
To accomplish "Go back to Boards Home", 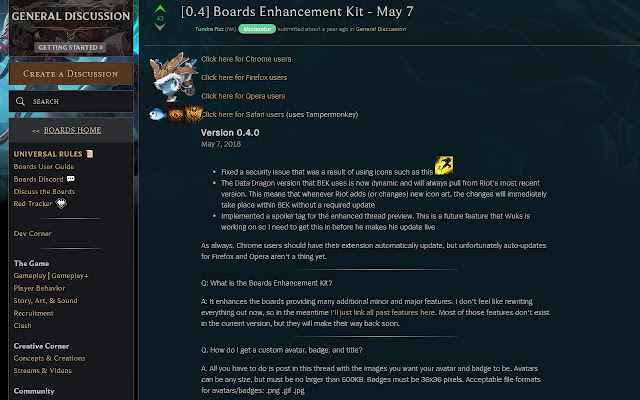I will tap(72, 130).
